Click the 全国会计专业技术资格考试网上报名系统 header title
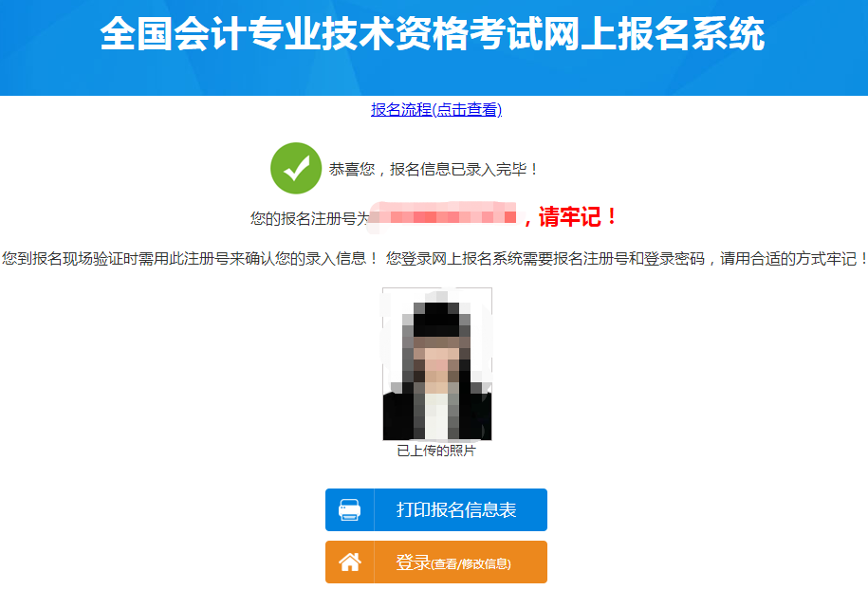Image resolution: width=868 pixels, height=590 pixels. [x=433, y=34]
